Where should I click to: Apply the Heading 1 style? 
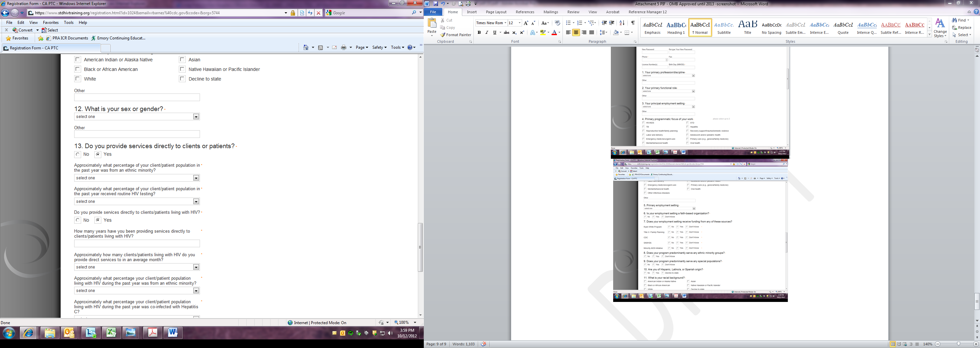[676, 28]
